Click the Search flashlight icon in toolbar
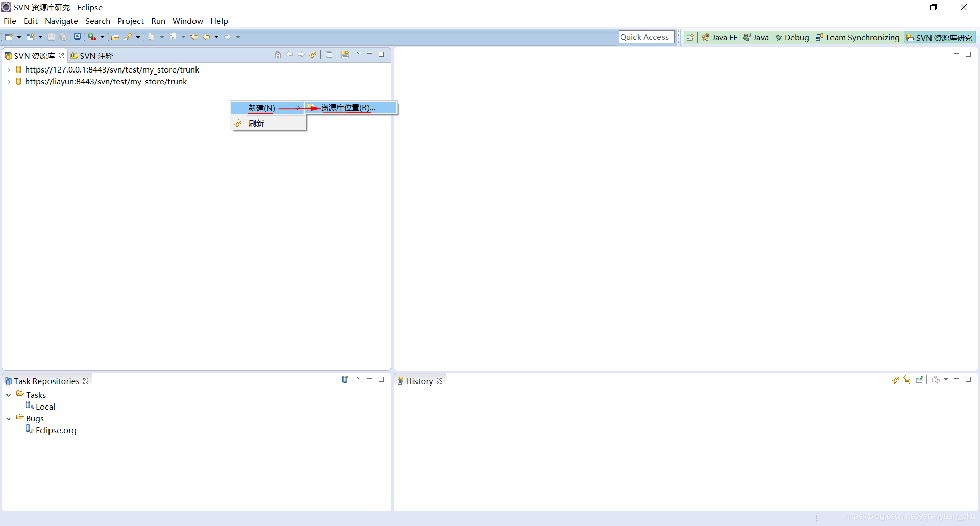This screenshot has width=980, height=526. coord(128,37)
